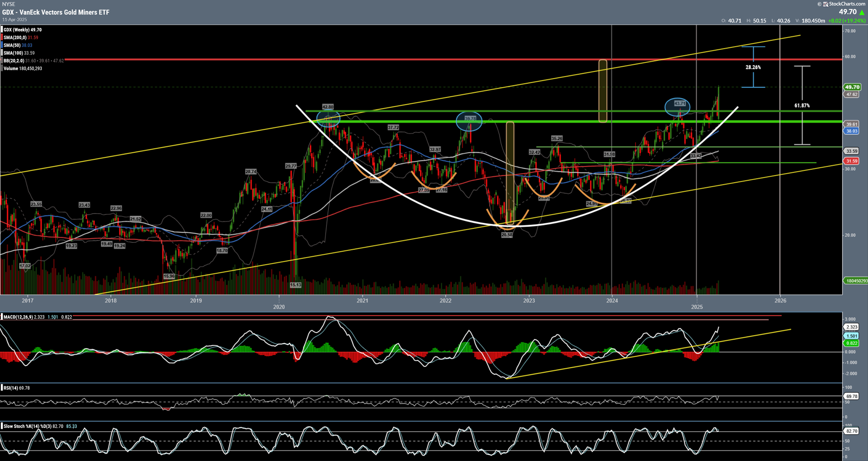Screen dimensions: 868x461
Task: Click the 23.55 high label
Action: pos(36,204)
